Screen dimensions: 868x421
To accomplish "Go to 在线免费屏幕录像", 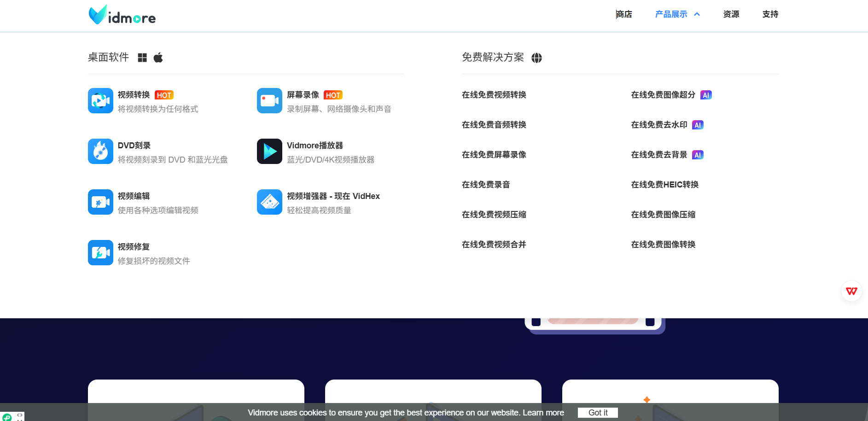I will click(x=494, y=155).
